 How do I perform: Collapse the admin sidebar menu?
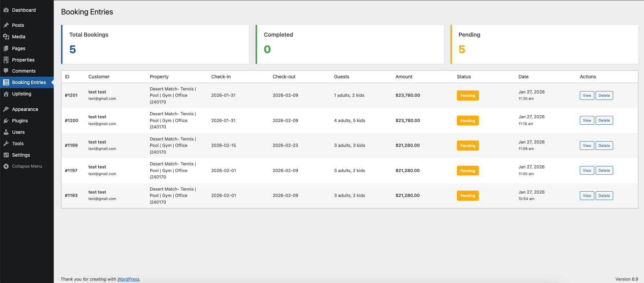point(27,166)
